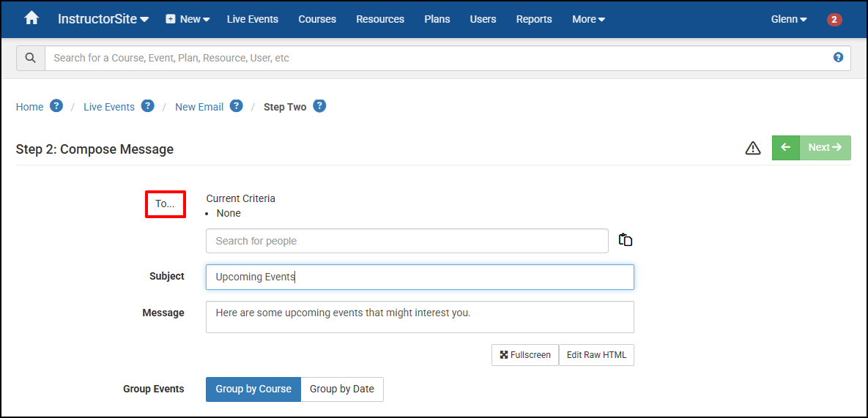This screenshot has width=868, height=418.
Task: Click the magnifier search icon
Action: point(31,58)
